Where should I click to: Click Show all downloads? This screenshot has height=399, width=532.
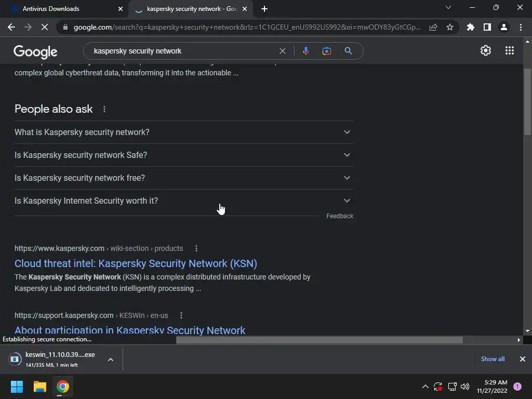(493, 359)
